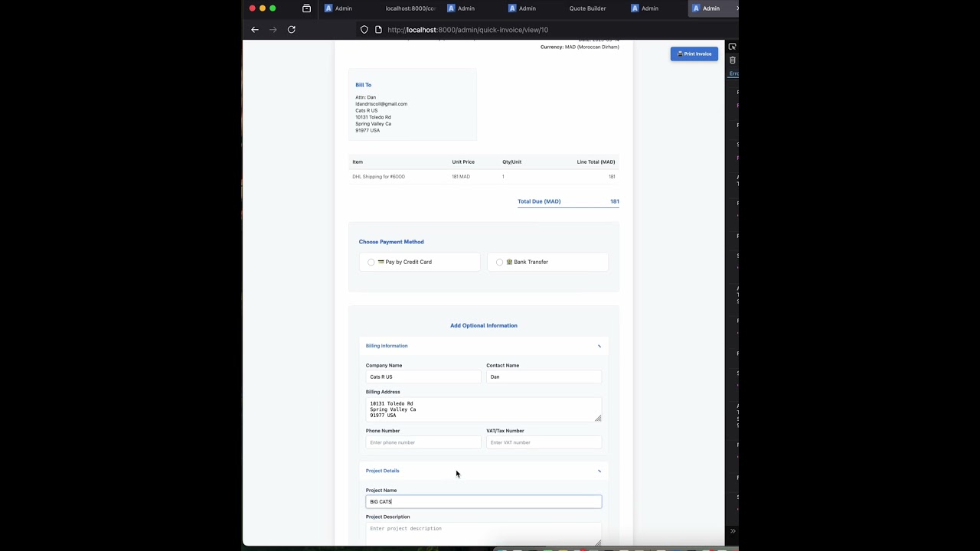Image resolution: width=980 pixels, height=551 pixels.
Task: Click the browser forward arrow
Action: pyautogui.click(x=273, y=30)
